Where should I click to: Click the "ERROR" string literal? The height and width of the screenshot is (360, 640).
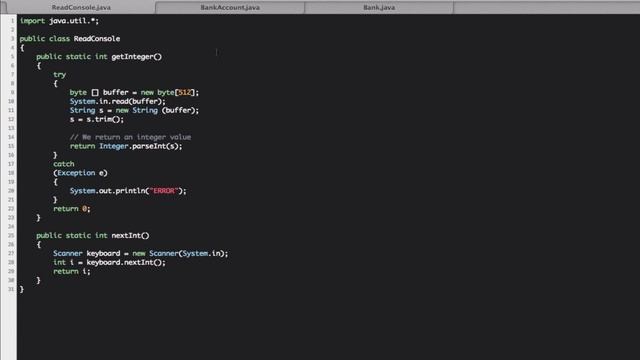(x=164, y=191)
